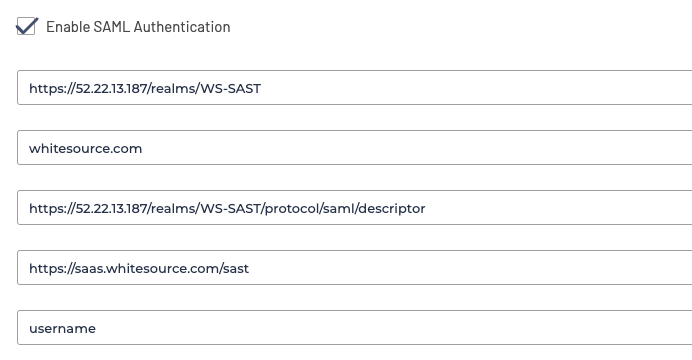
Task: Click the 'Enable SAML Authentication' label text
Action: [138, 27]
